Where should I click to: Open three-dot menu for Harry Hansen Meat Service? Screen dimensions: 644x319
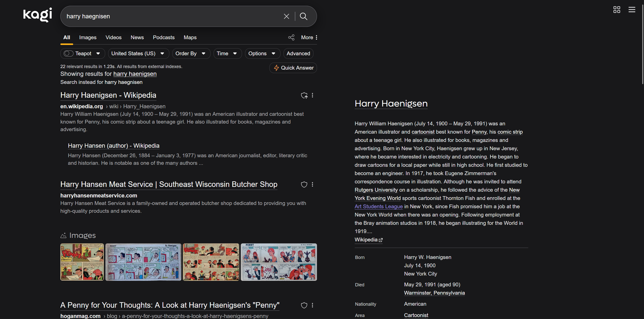coord(312,184)
